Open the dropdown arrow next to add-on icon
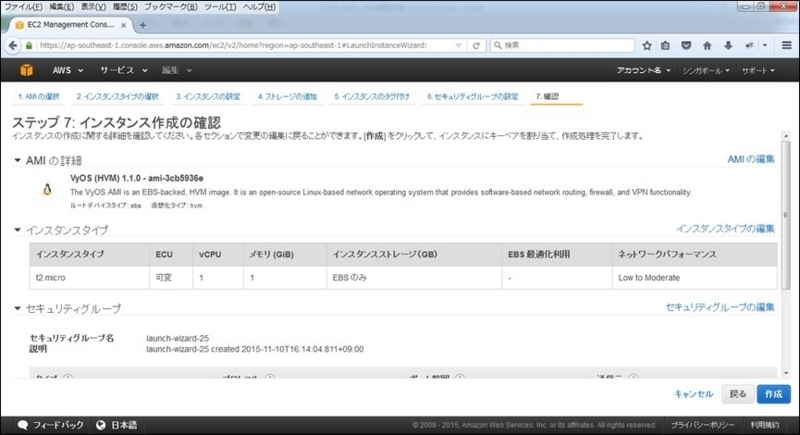 [x=765, y=45]
